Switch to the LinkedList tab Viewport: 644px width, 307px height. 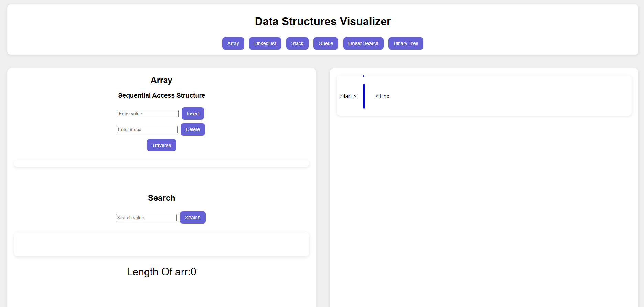pos(265,43)
